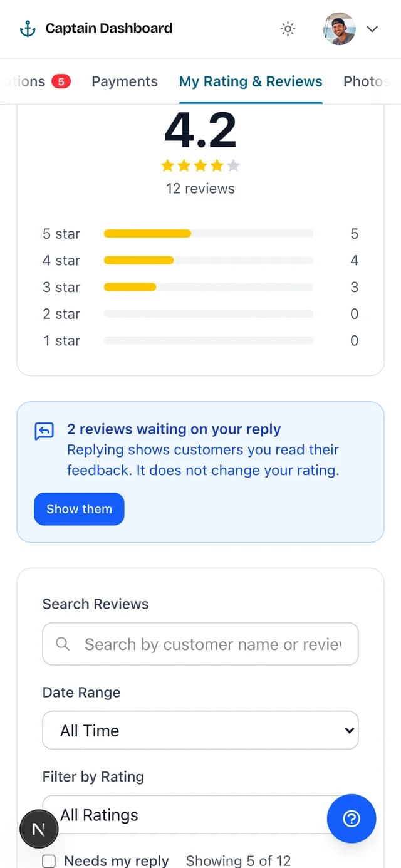Viewport: 401px width, 868px height.
Task: Open the help question mark button
Action: click(352, 818)
